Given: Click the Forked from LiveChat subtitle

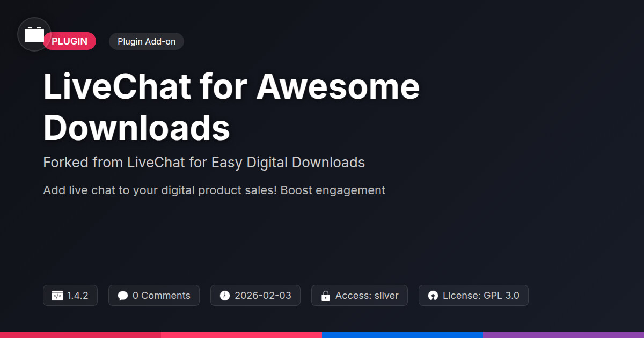Looking at the screenshot, I should [204, 163].
